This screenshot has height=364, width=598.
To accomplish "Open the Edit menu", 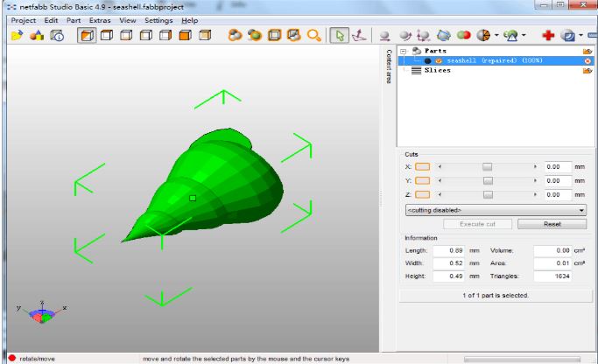I will 51,21.
